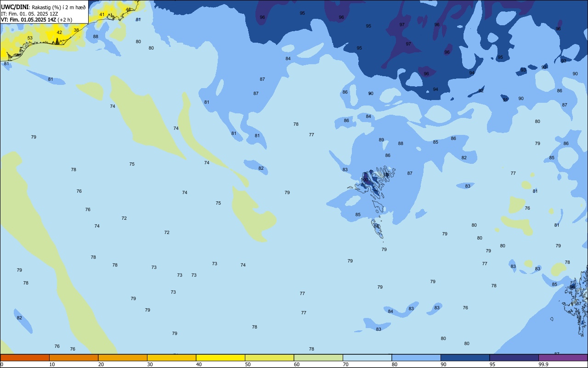
Task: Click the title text 'UWC/DINI: Rakastig (%) í 2 m hæð'
Action: (x=43, y=7)
